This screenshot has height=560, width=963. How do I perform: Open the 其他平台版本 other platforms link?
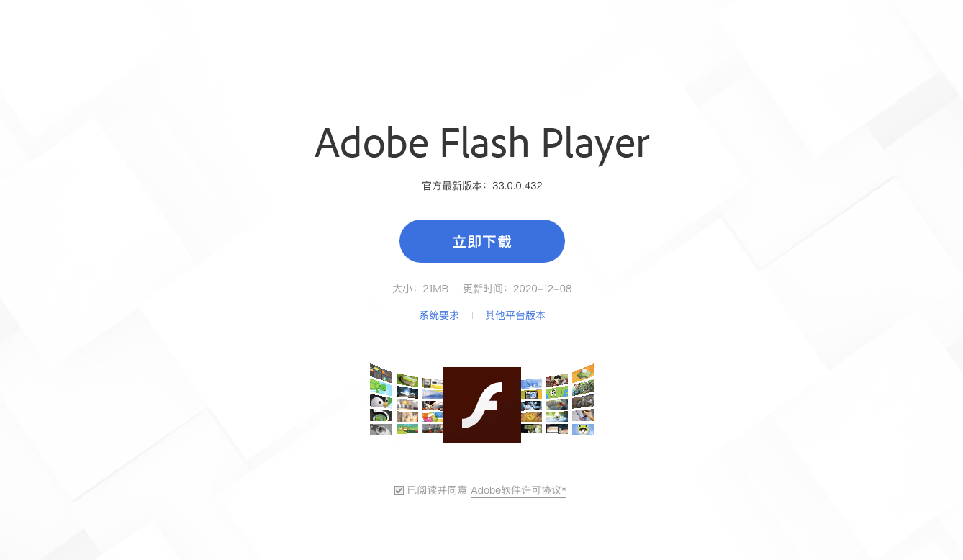pyautogui.click(x=515, y=315)
